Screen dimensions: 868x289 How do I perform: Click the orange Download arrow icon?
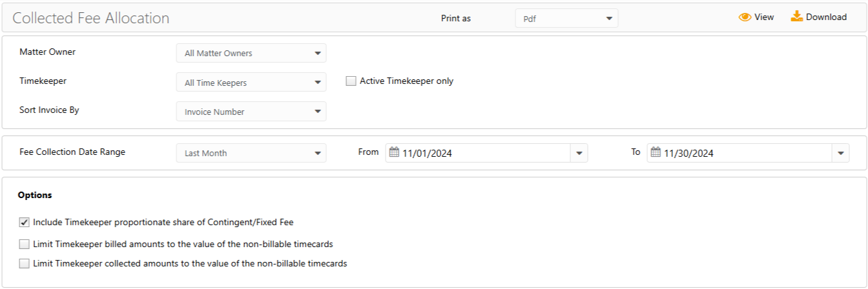click(797, 17)
